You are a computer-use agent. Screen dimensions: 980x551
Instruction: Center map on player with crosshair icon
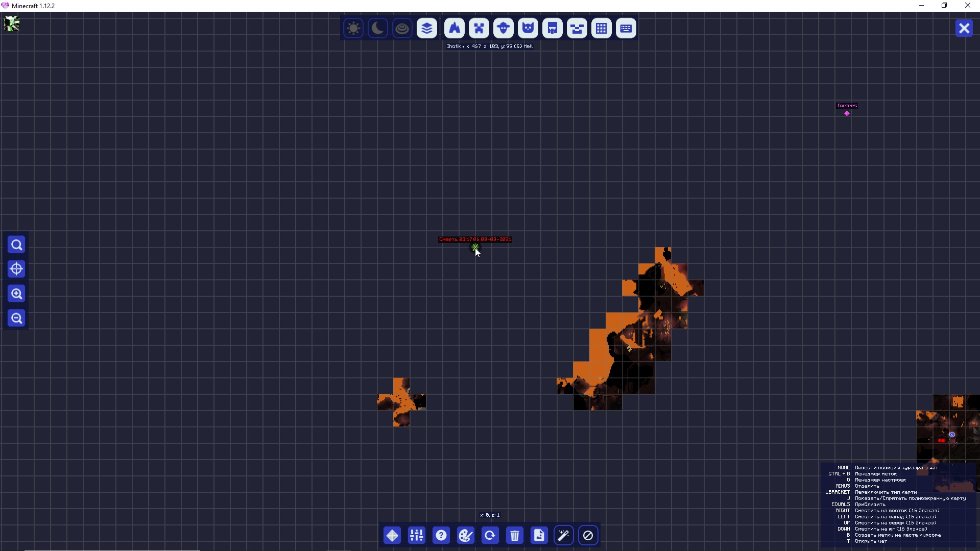[16, 269]
